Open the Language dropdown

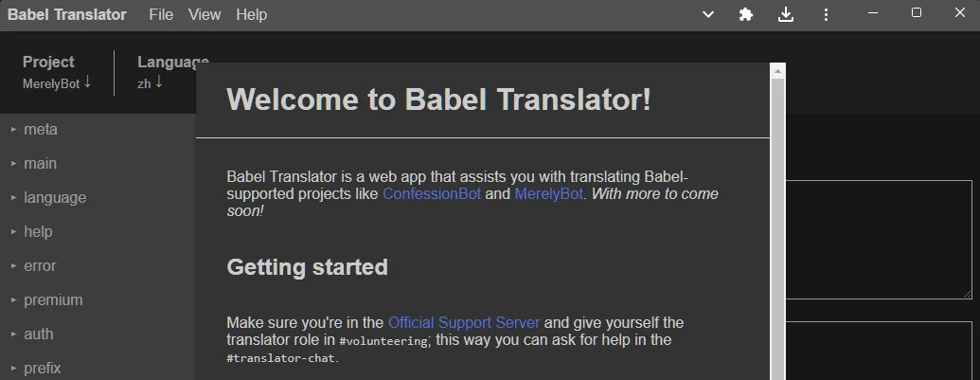173,73
